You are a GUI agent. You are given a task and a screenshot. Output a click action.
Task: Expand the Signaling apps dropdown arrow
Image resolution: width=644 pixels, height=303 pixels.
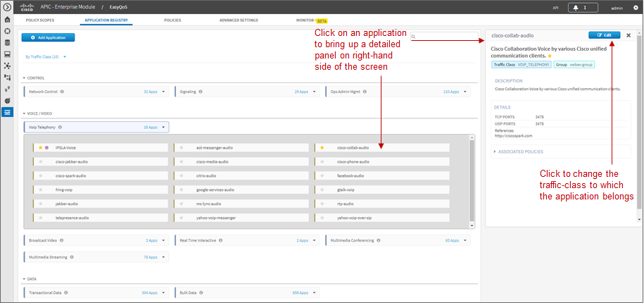pos(314,92)
